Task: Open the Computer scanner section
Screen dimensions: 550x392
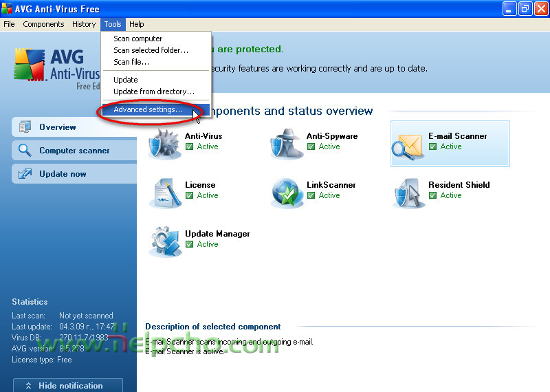Action: tap(74, 151)
